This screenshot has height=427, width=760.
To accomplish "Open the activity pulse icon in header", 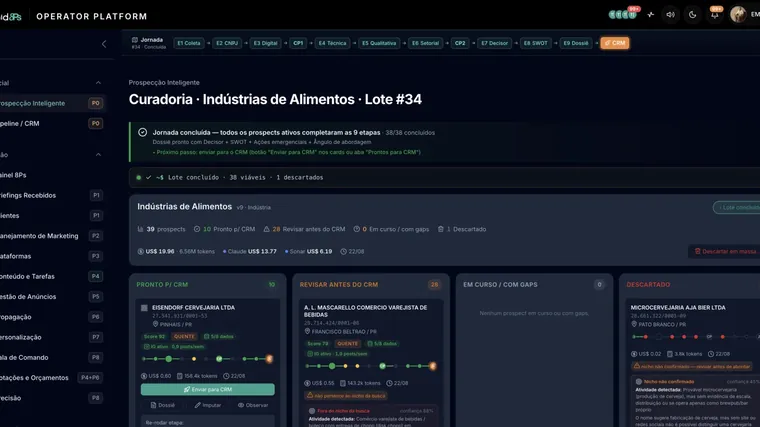I will pyautogui.click(x=650, y=15).
